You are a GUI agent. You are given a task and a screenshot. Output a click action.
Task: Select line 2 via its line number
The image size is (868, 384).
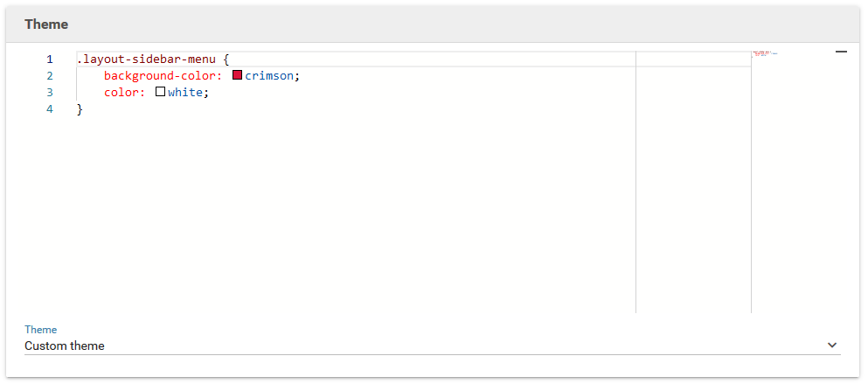pos(50,76)
